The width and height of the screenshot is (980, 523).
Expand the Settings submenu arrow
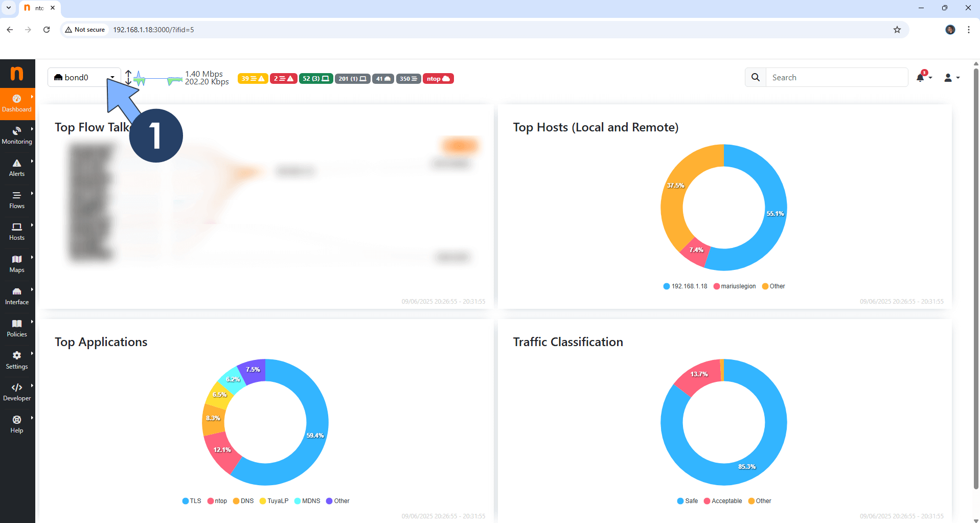[x=32, y=353]
